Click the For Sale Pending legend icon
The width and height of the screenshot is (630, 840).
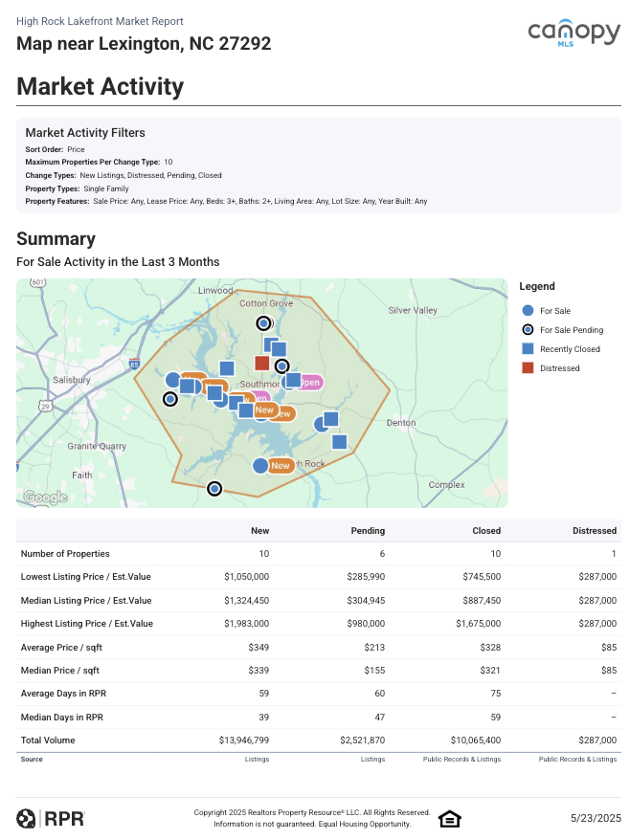[528, 330]
